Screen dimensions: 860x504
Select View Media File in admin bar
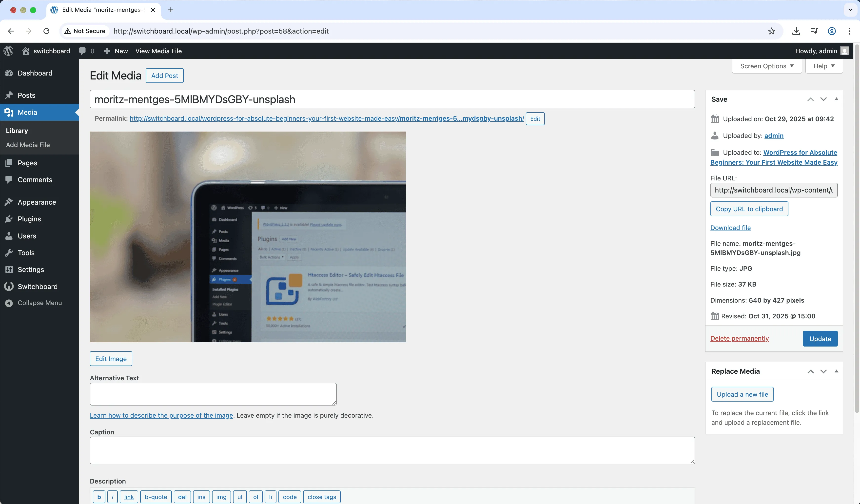(x=158, y=51)
